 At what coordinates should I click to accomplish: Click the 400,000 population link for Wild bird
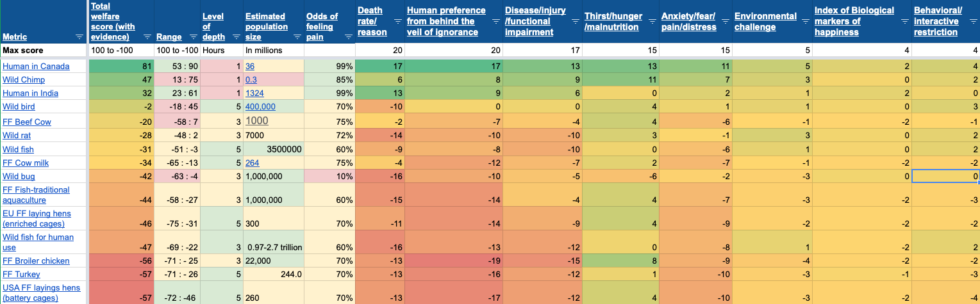pos(260,107)
